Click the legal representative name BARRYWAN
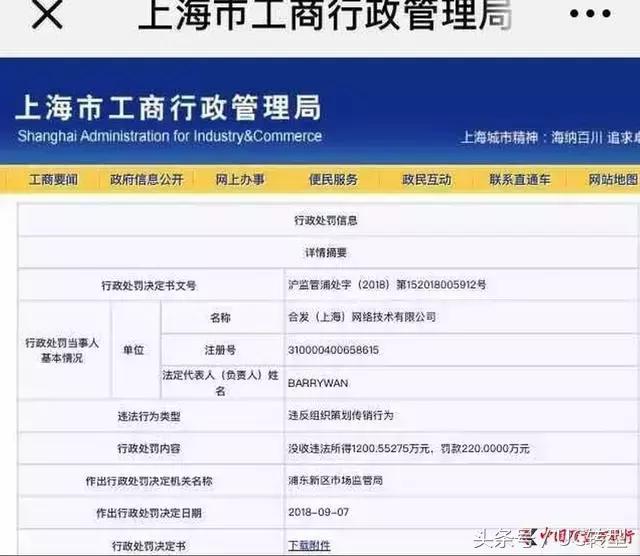Screen dimensions: 640x556 click(x=318, y=383)
